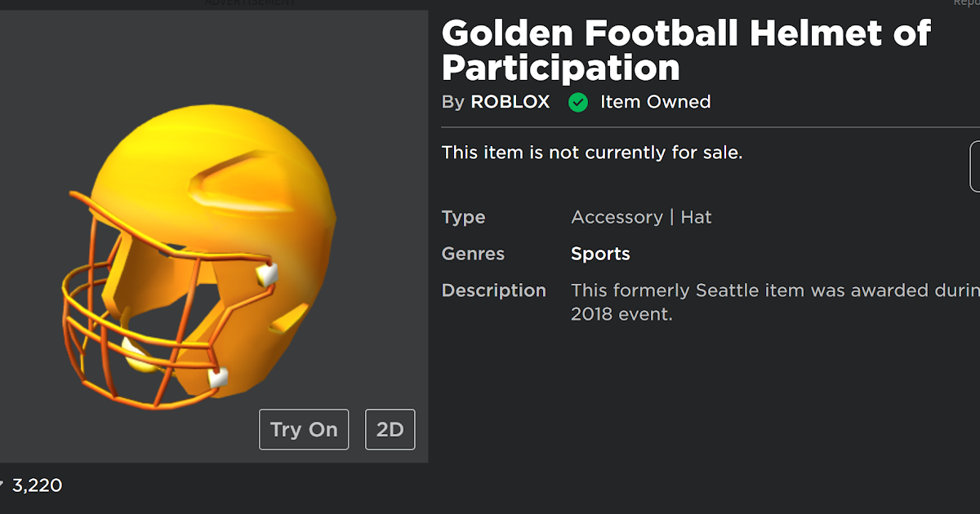Click the Accessory | Hat type value
This screenshot has height=514, width=980.
point(641,217)
